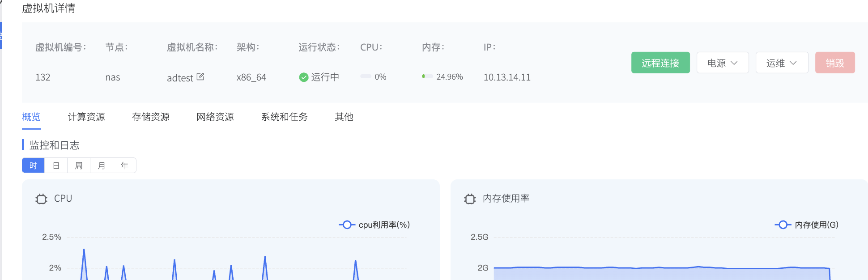The height and width of the screenshot is (280, 868).
Task: Toggle the 内存使用(G) legend marker
Action: [783, 225]
